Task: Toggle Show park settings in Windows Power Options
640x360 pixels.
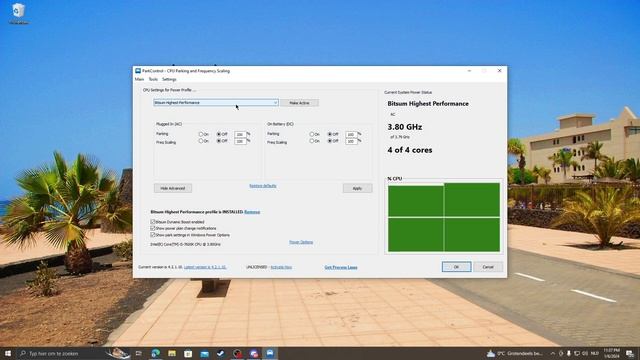Action: [153, 235]
